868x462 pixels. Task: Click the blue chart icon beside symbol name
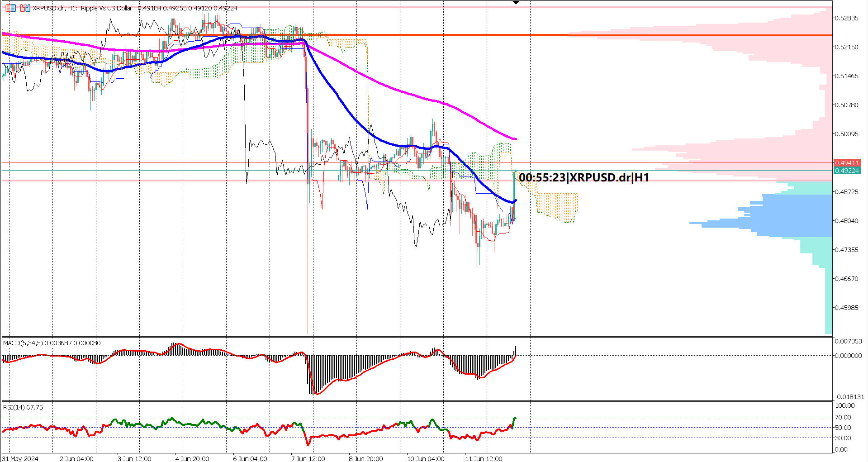pos(28,8)
